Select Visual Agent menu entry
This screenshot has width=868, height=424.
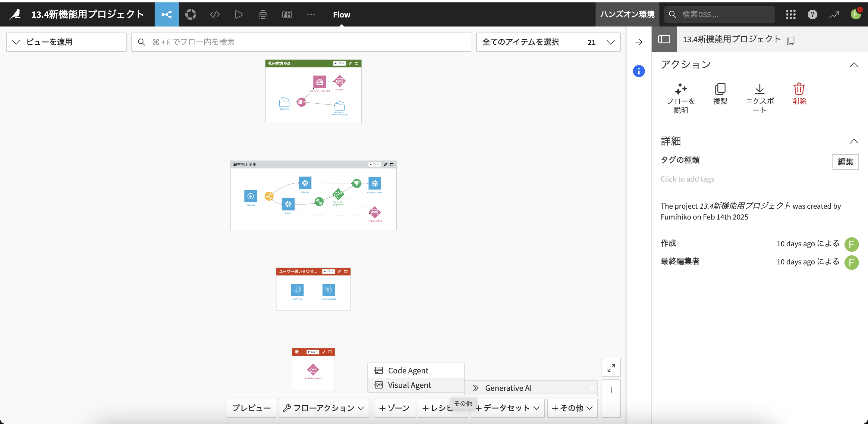[x=409, y=385]
